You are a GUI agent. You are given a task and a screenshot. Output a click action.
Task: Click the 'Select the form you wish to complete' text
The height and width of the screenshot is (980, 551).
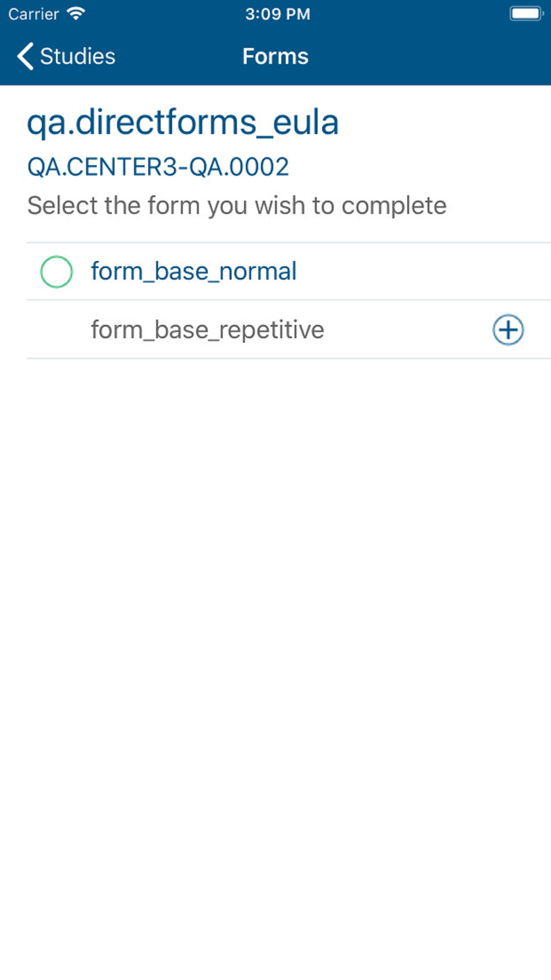point(237,206)
